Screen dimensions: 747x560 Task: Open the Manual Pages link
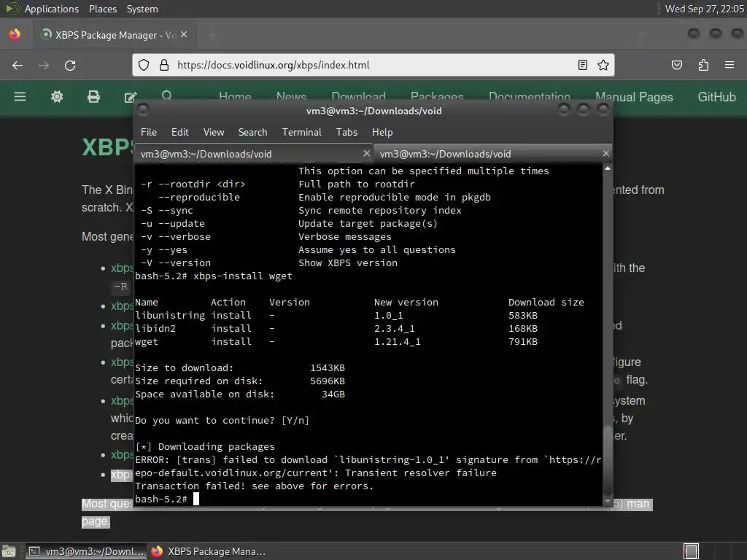pos(634,97)
